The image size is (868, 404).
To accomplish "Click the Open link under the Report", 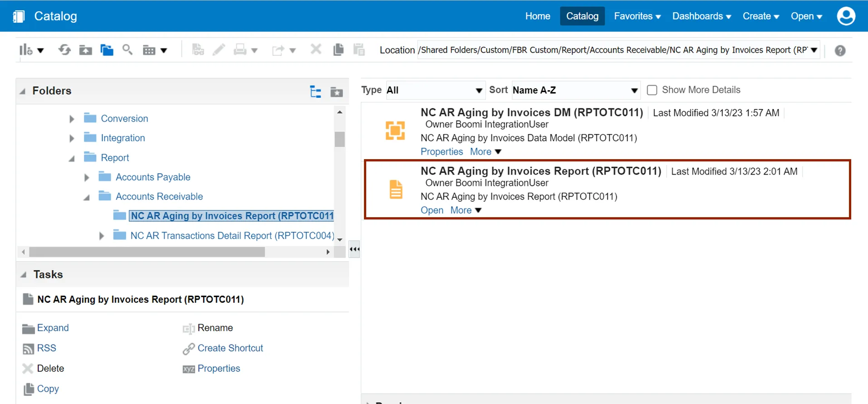I will pyautogui.click(x=432, y=210).
